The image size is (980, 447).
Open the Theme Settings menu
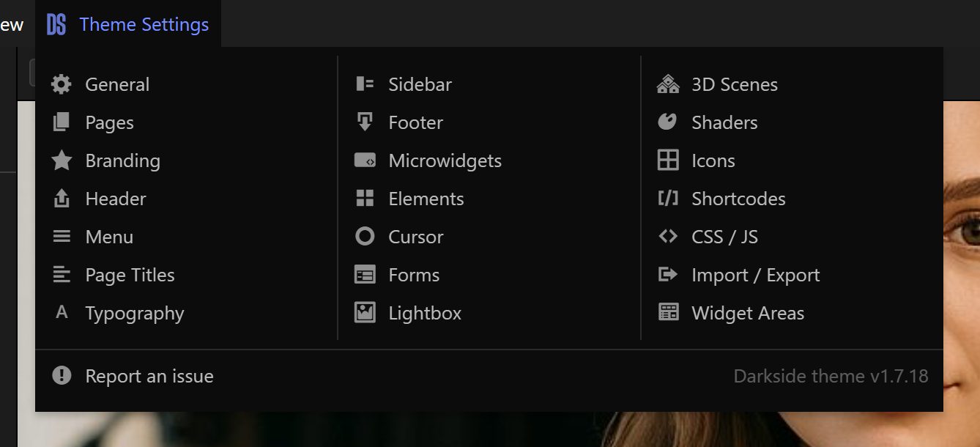(128, 24)
